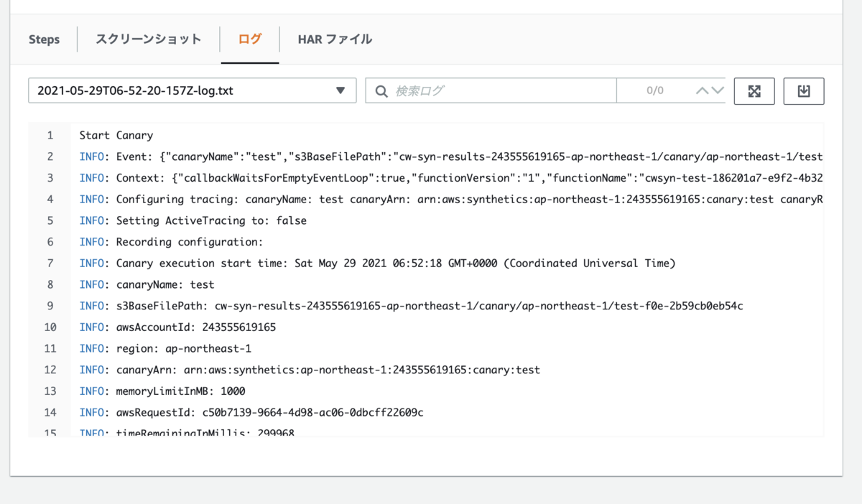Image resolution: width=862 pixels, height=504 pixels.
Task: Download the log file
Action: 804,91
